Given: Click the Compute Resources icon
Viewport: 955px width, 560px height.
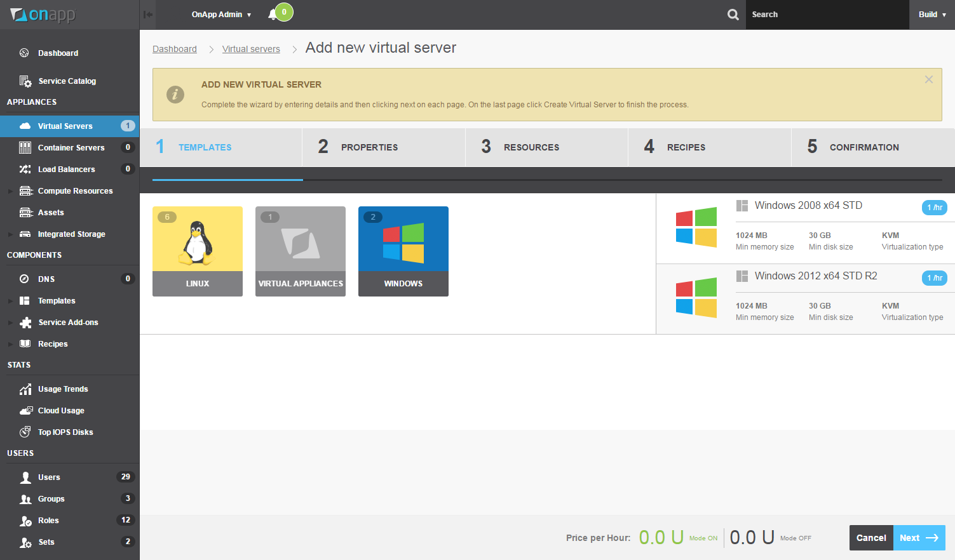Looking at the screenshot, I should point(26,190).
